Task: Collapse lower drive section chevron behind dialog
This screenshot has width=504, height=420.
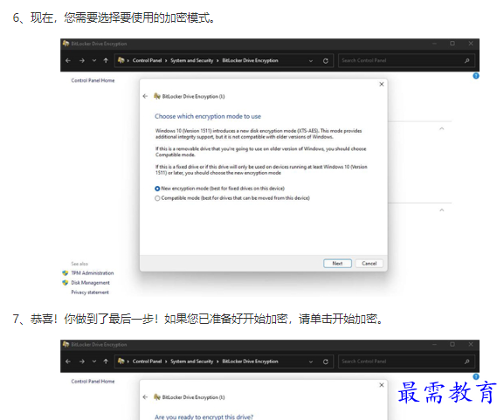Action: click(x=442, y=210)
